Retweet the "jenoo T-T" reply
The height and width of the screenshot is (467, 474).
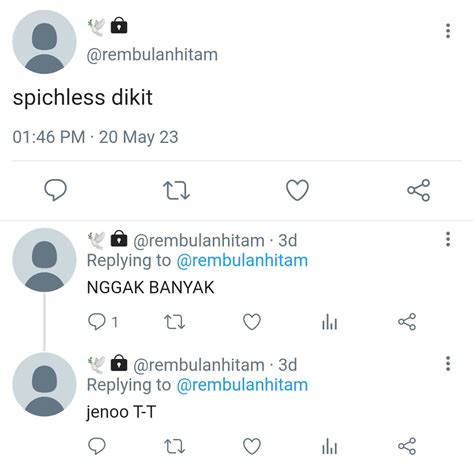174,446
